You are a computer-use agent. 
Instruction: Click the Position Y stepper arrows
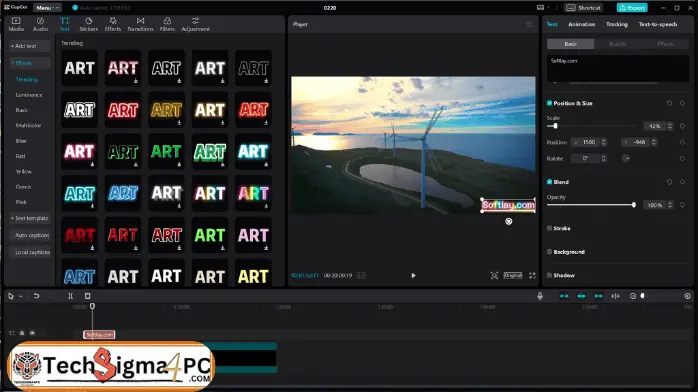pyautogui.click(x=654, y=142)
